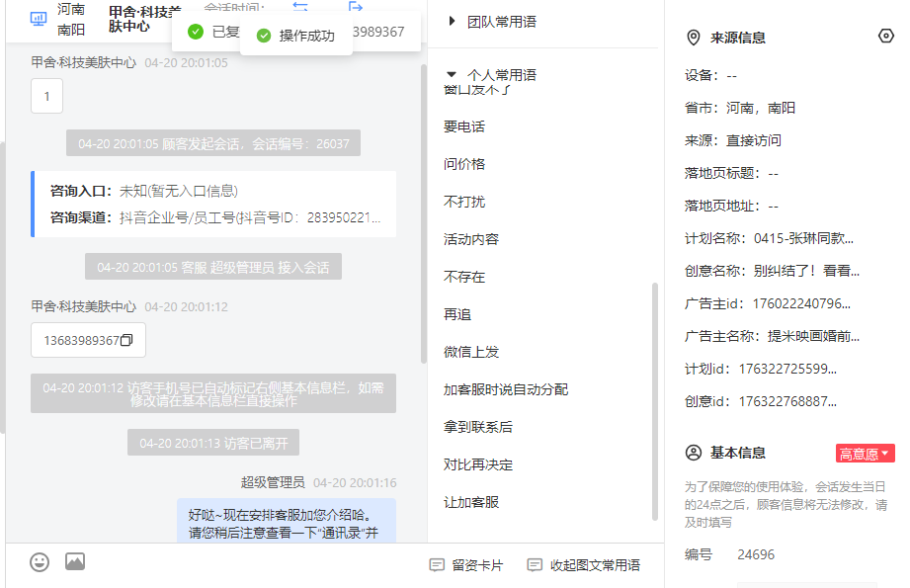The height and width of the screenshot is (588, 910).
Task: Select the 不存在 quick phrase
Action: coord(464,277)
